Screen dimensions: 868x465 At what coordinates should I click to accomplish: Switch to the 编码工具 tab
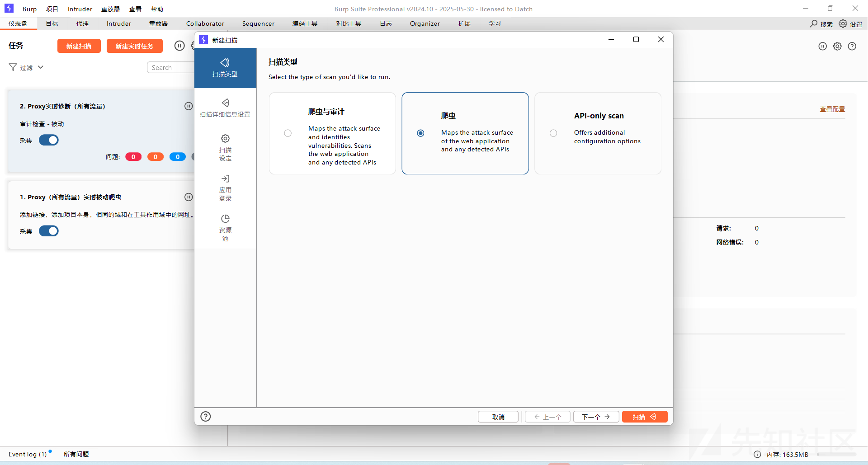[305, 23]
